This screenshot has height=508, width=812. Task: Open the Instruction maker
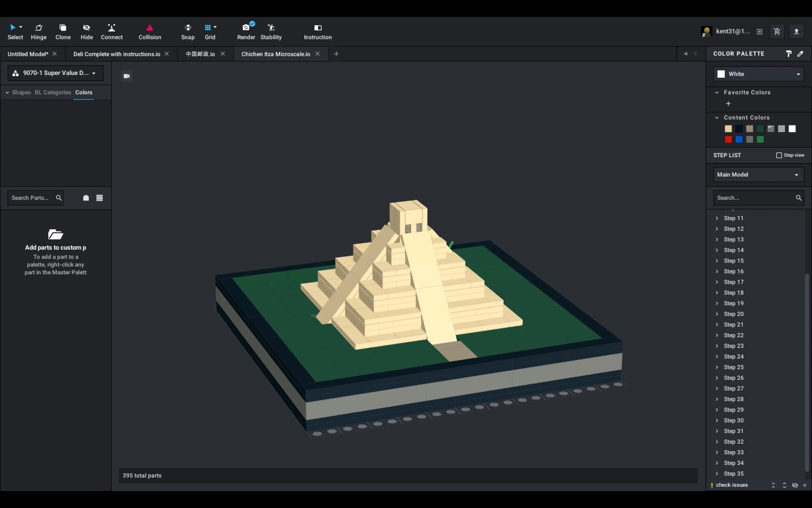(318, 32)
